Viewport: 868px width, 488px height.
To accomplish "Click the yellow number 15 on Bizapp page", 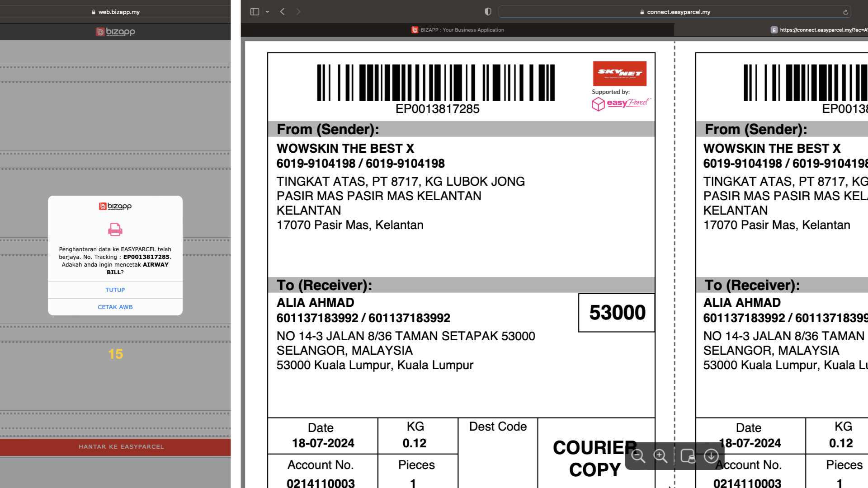I will click(115, 354).
